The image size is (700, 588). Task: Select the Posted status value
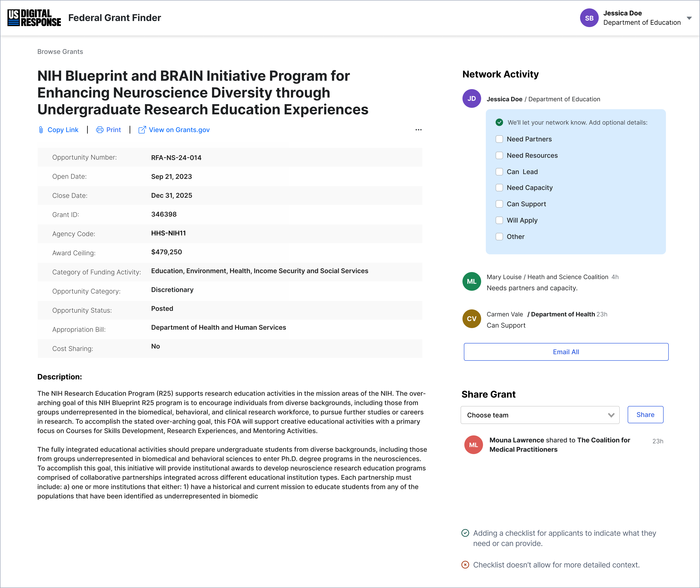point(162,309)
